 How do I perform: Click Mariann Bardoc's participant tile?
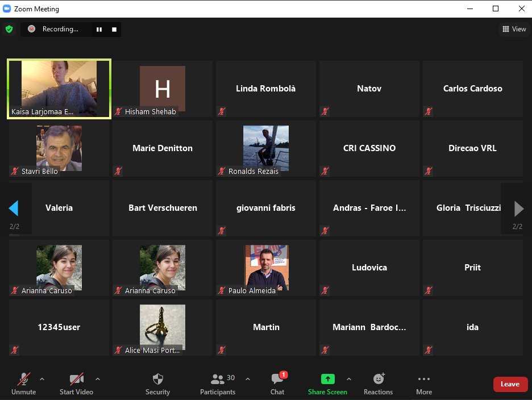[x=369, y=327]
